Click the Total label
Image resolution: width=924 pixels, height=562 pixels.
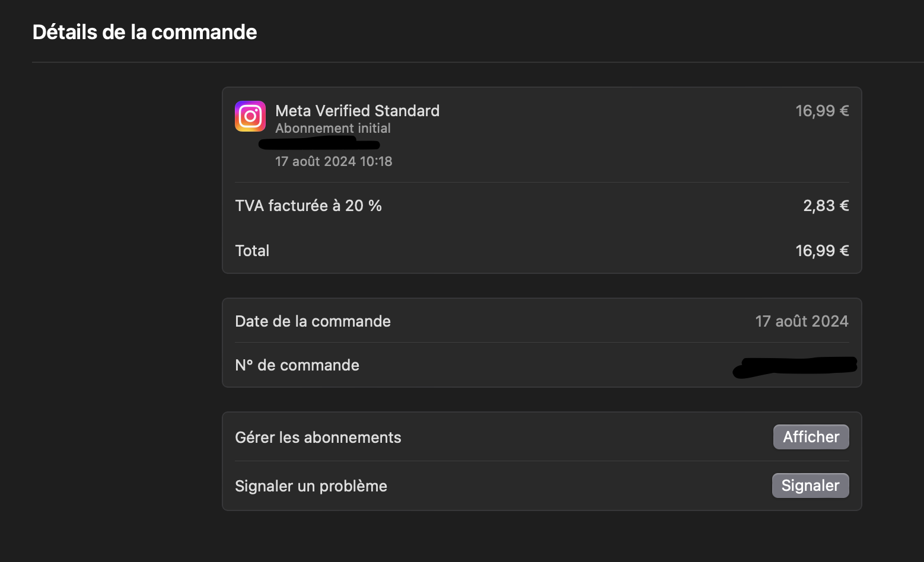coord(252,251)
